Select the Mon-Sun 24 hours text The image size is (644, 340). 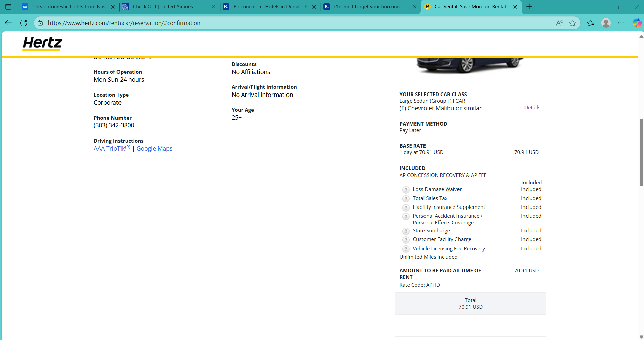click(x=119, y=80)
